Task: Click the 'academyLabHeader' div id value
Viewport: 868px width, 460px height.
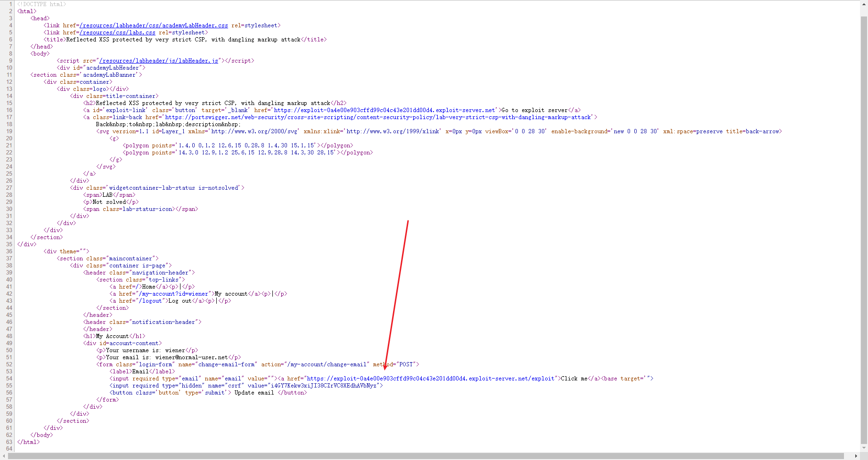Action: tap(113, 68)
